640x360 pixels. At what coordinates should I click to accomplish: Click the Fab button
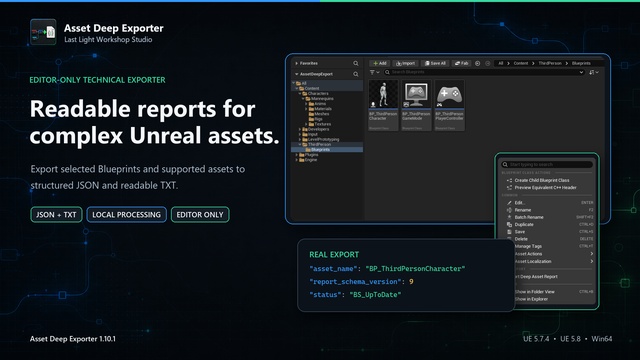point(462,63)
